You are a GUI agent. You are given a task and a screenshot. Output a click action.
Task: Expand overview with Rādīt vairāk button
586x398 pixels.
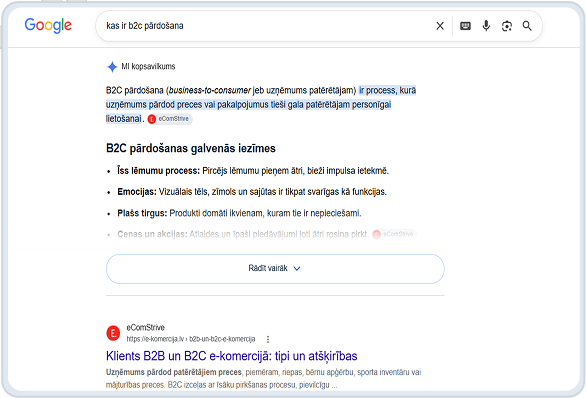[275, 269]
